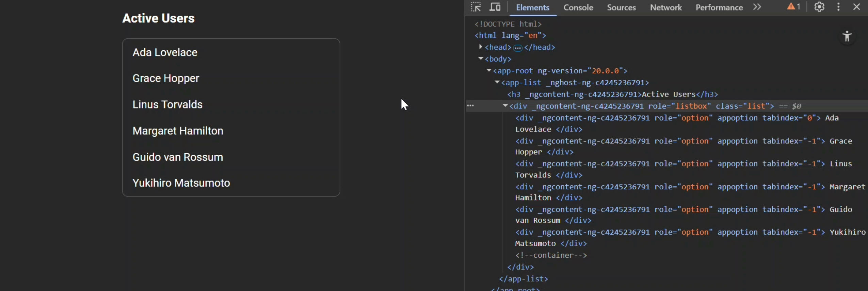Show more DevTools tabs chevron
This screenshot has height=291, width=868.
(757, 7)
